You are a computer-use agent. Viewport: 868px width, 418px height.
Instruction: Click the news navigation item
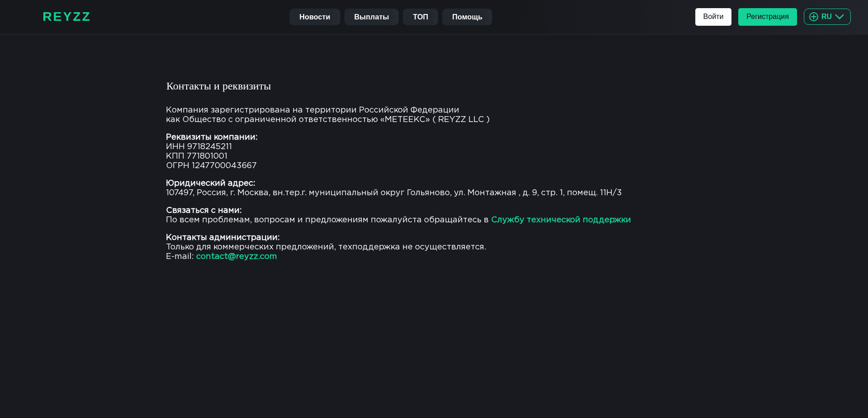point(315,17)
